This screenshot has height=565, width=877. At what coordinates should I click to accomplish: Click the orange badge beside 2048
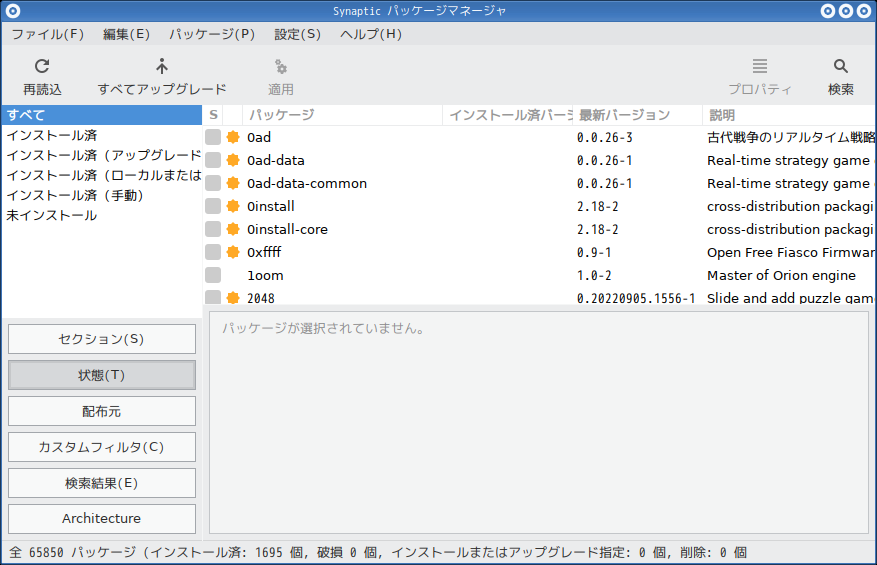pos(233,298)
